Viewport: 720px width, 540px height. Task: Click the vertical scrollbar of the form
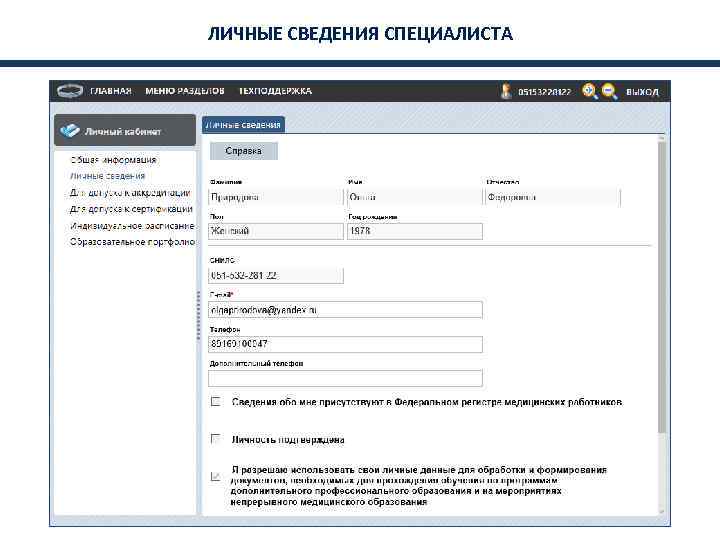tap(661, 287)
